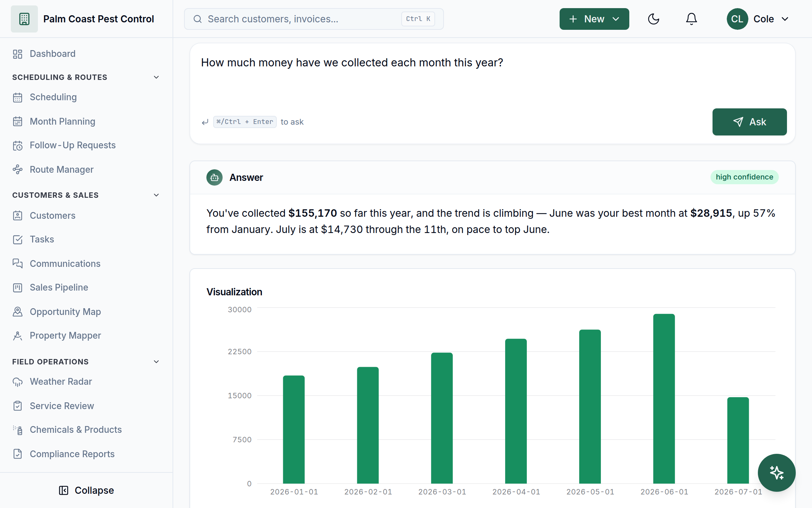Click the "2026-03-01" axis label
Image resolution: width=812 pixels, height=508 pixels.
(442, 492)
